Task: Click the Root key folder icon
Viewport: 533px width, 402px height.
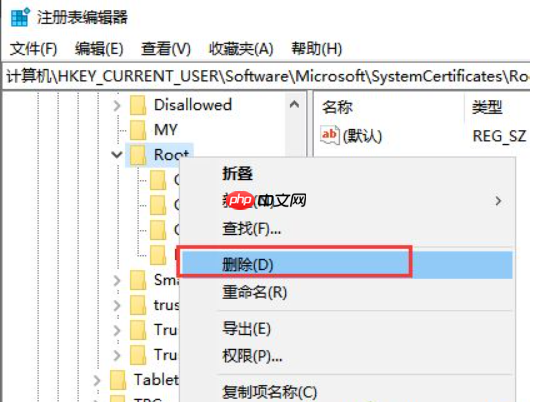Action: 138,155
